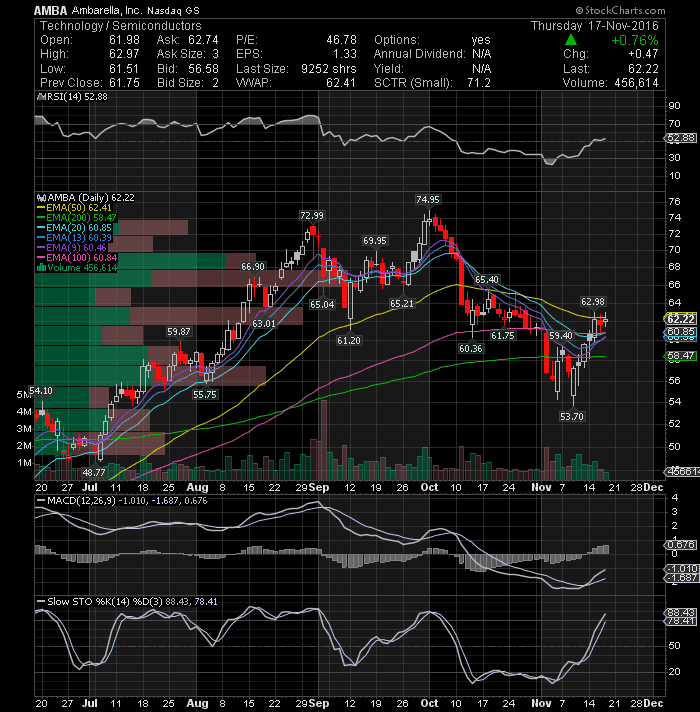Click the Ask value 62.74
The height and width of the screenshot is (712, 700).
[203, 40]
